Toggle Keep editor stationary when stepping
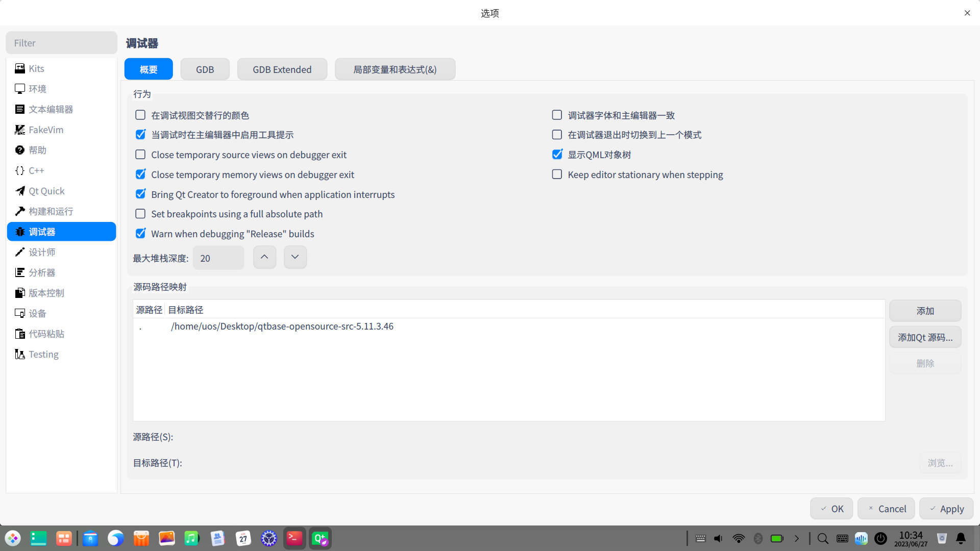Screen dimensions: 980x551 tap(557, 174)
